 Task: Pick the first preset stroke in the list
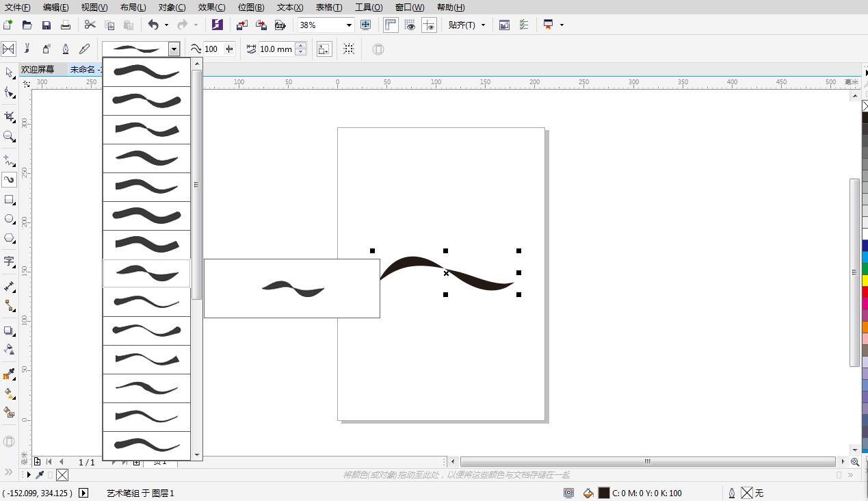[146, 72]
